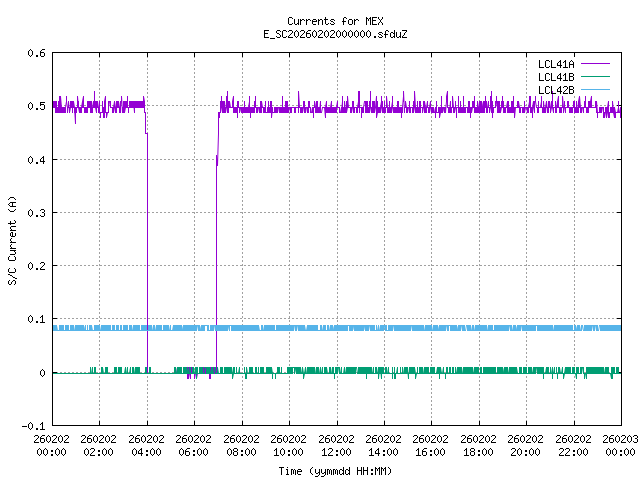Click the purple LCL41A legend line sample
The width and height of the screenshot is (640, 480).
pyautogui.click(x=595, y=64)
